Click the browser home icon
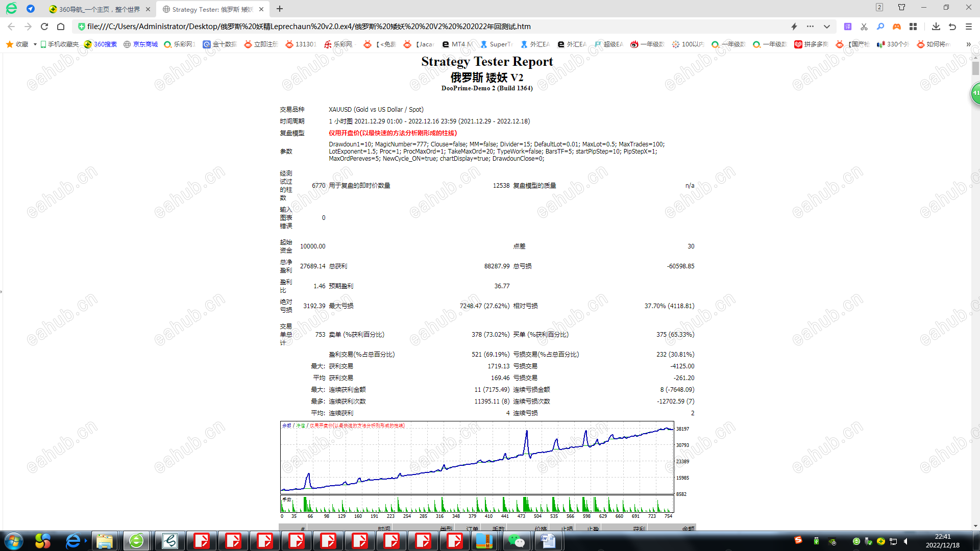Screen dimensions: 980x551 pos(61,27)
